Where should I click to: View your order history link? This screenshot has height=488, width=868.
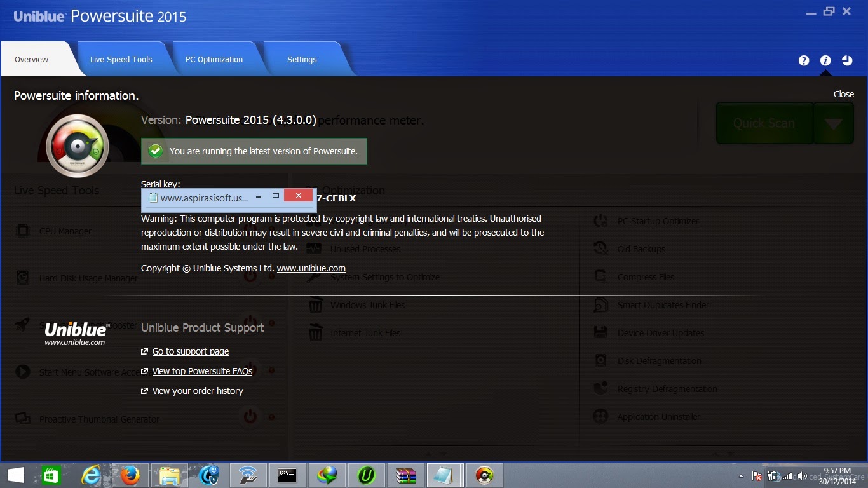[x=198, y=391]
